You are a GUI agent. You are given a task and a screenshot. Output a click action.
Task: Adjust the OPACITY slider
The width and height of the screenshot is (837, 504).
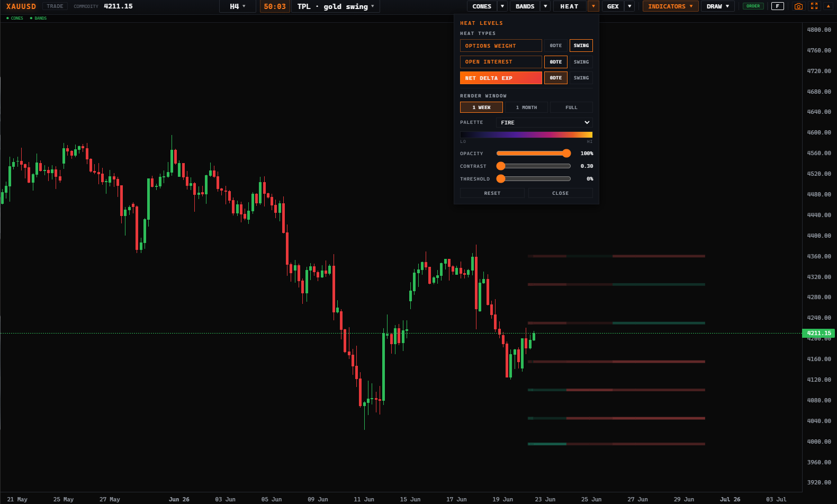[x=534, y=153]
